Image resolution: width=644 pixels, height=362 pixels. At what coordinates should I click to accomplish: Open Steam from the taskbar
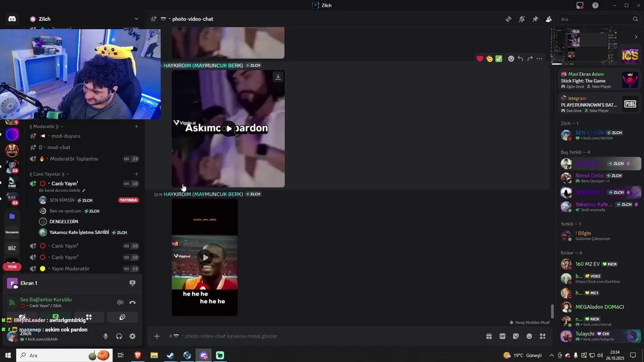[171, 355]
